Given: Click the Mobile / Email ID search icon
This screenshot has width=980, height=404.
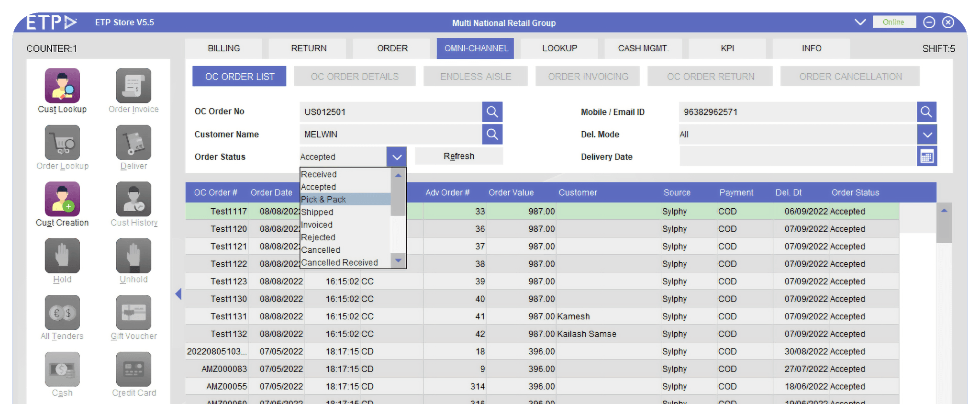Looking at the screenshot, I should click(926, 112).
